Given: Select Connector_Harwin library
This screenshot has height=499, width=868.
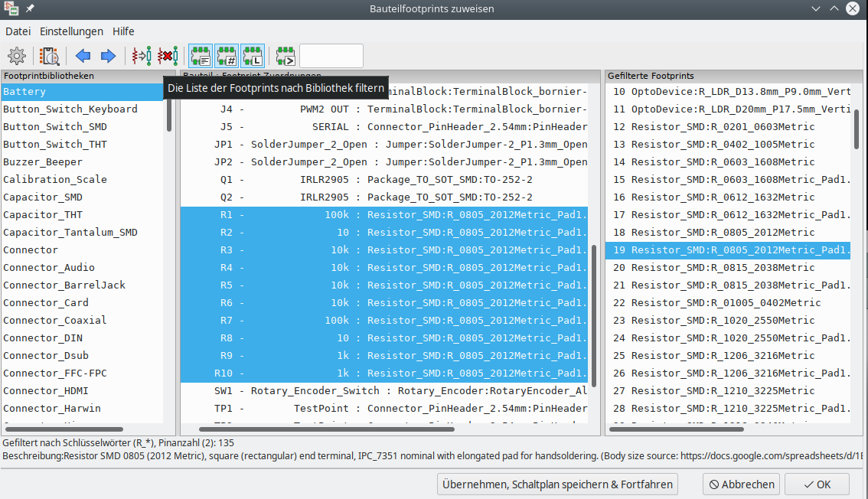Looking at the screenshot, I should (x=82, y=409).
